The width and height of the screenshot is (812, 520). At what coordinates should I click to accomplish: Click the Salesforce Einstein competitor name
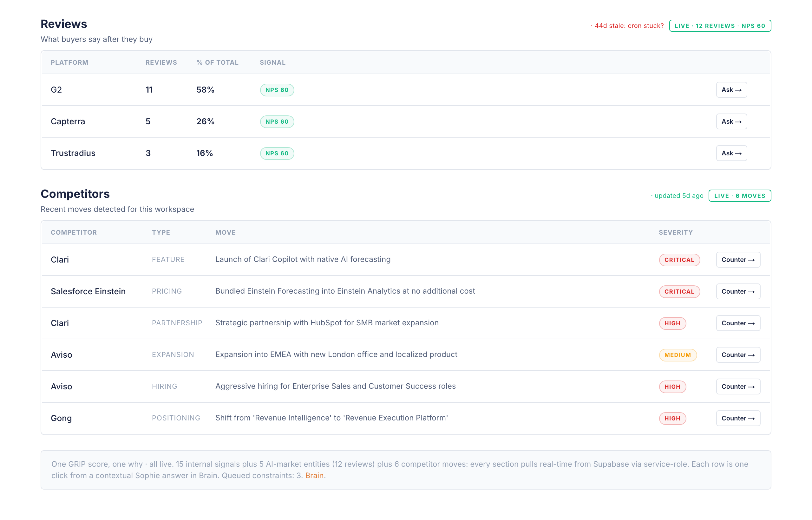(88, 291)
